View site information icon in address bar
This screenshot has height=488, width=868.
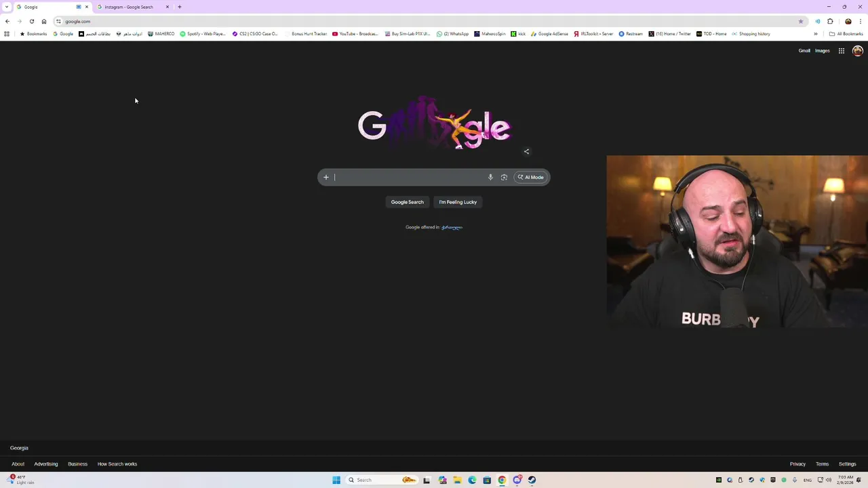58,22
